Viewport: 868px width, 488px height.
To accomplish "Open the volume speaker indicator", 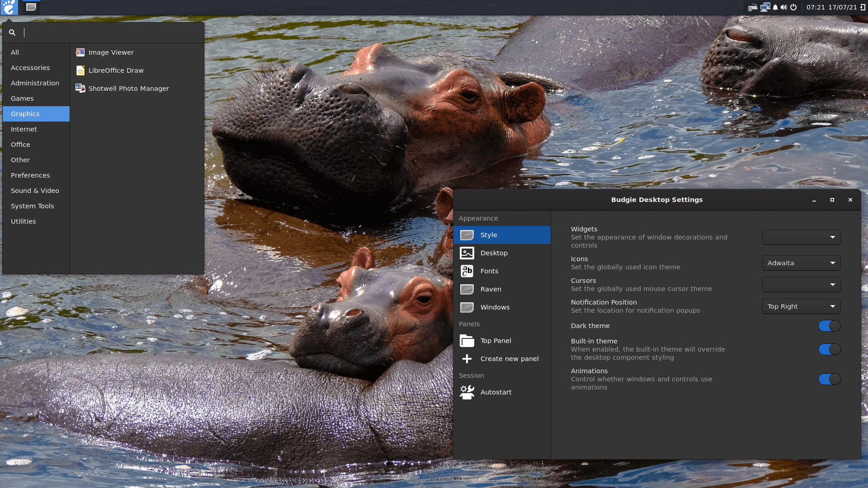I will pyautogui.click(x=784, y=8).
